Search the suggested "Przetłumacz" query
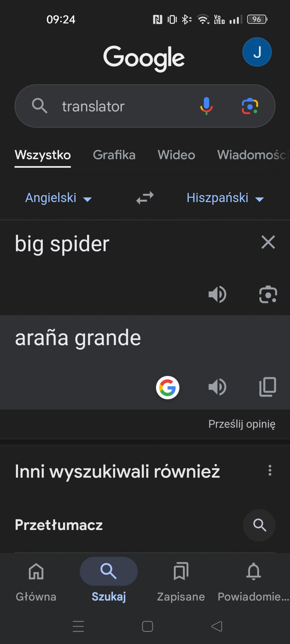Image resolution: width=290 pixels, height=644 pixels. click(x=259, y=525)
